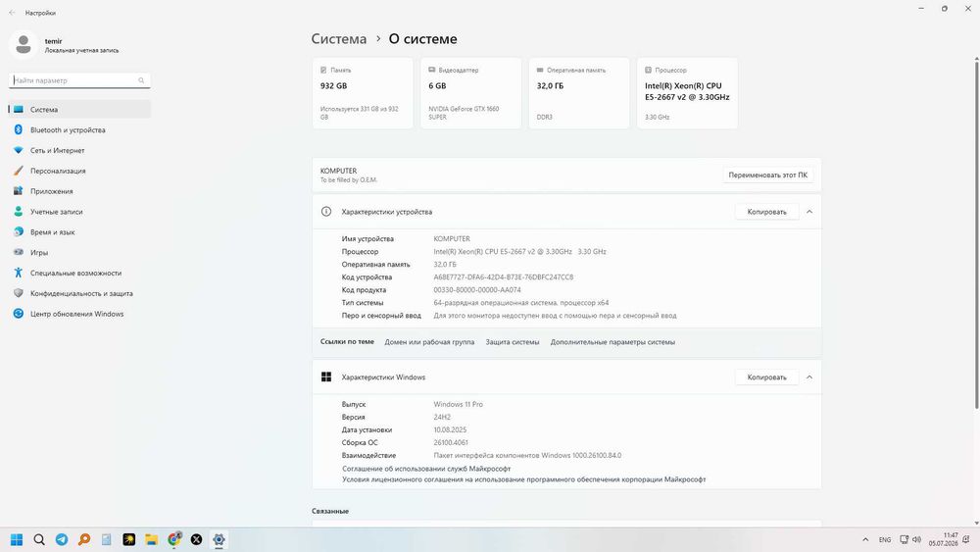Open Условия лицензионного соглашения Майкрософт link

click(x=523, y=479)
